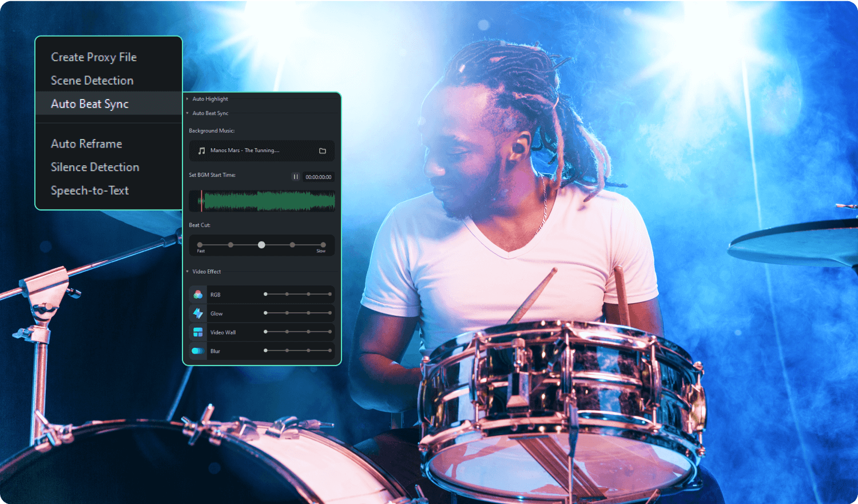Click the Glow intensity slider handle

click(265, 313)
